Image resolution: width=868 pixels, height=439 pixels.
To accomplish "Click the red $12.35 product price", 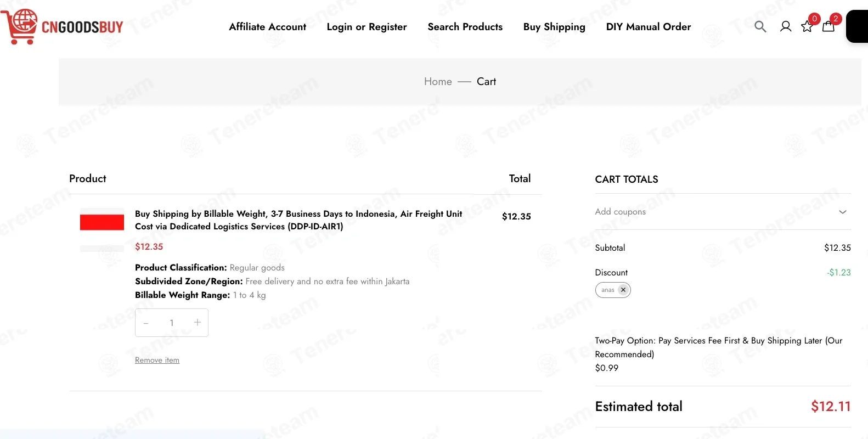I will [x=149, y=247].
